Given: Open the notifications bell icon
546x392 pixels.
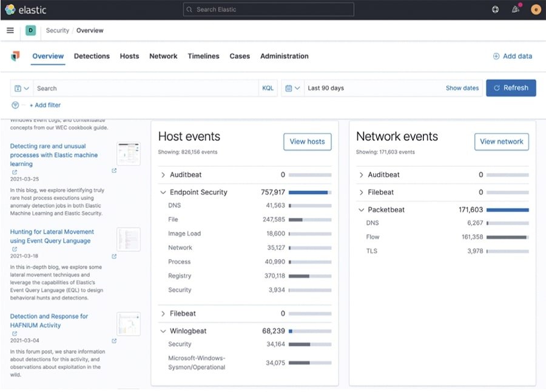Looking at the screenshot, I should [515, 9].
